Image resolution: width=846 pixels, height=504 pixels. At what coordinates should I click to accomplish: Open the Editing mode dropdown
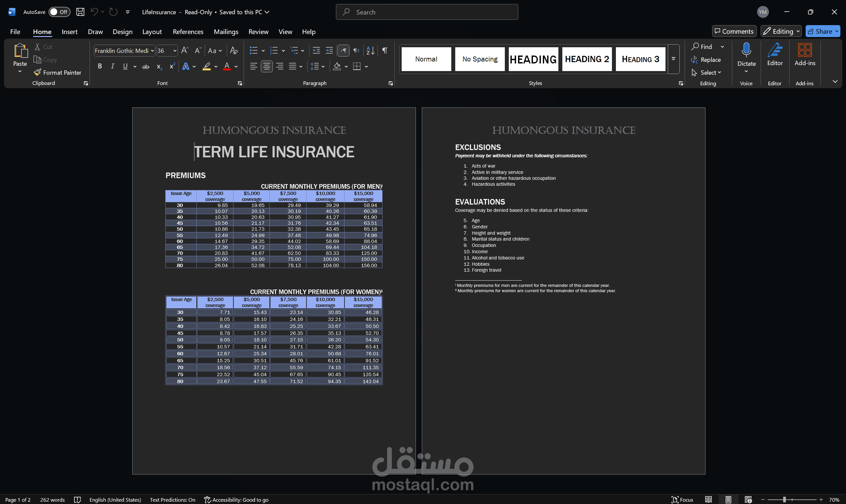coord(781,31)
